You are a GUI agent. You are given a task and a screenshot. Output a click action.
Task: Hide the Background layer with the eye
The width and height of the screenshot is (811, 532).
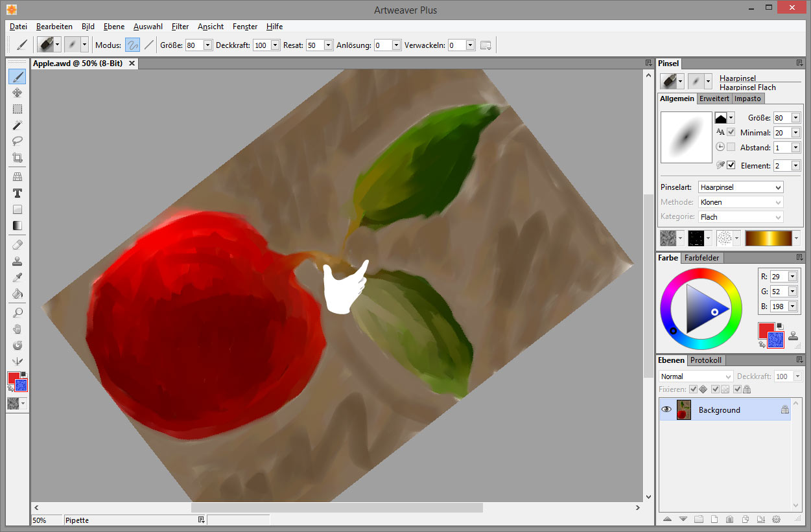pos(666,410)
